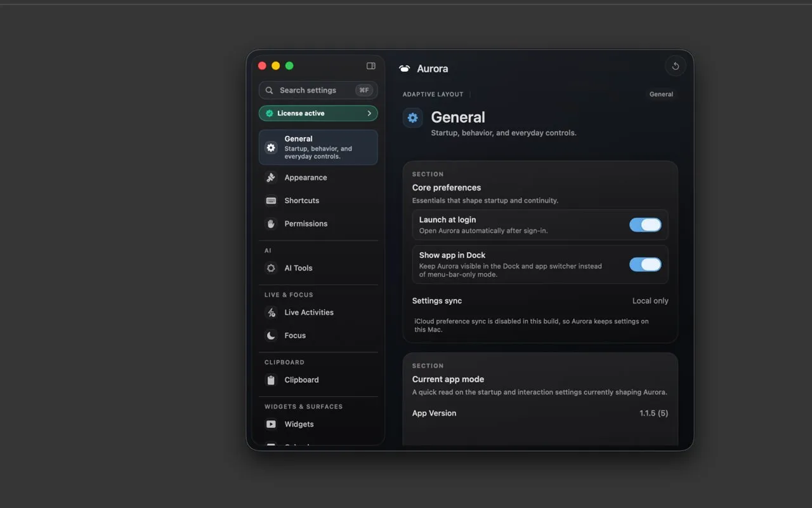
Task: Click the blue gear icon beside General heading
Action: pyautogui.click(x=413, y=117)
